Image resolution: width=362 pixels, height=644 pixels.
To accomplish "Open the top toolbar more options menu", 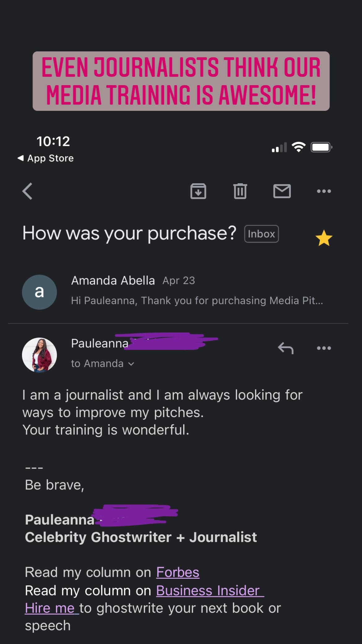I will click(324, 191).
